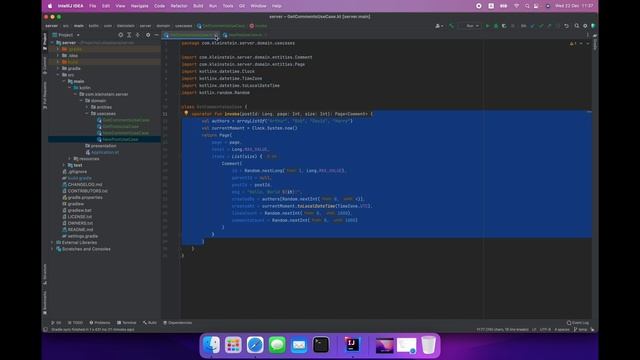The width and height of the screenshot is (640, 360).
Task: Select CHANGELOG.md in project tree
Action: point(85,184)
